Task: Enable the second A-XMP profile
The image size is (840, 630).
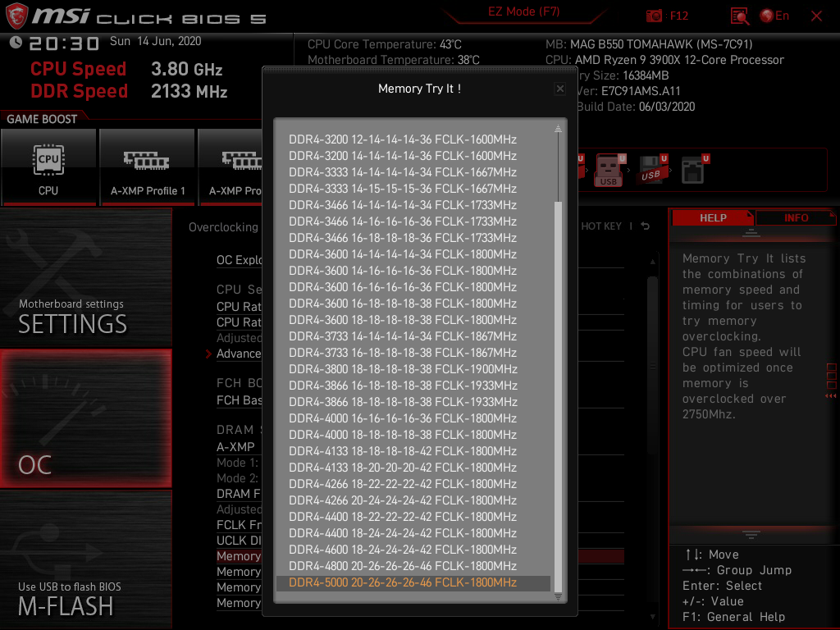Action: 231,167
